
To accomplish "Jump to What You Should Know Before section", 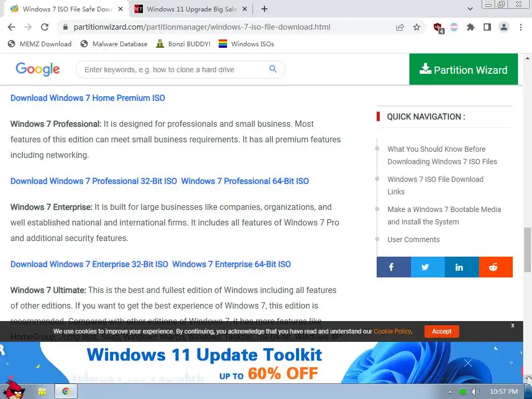I will pyautogui.click(x=442, y=155).
